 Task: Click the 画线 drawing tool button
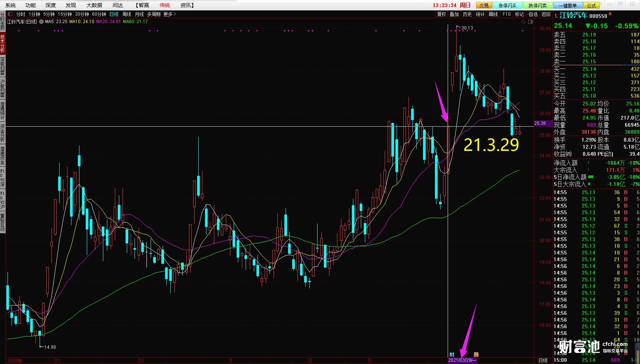click(494, 14)
